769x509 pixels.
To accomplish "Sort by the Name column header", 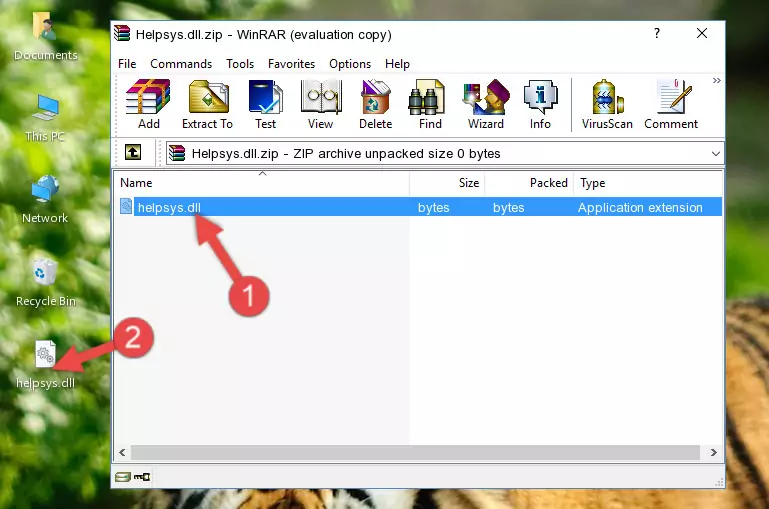I will [262, 183].
